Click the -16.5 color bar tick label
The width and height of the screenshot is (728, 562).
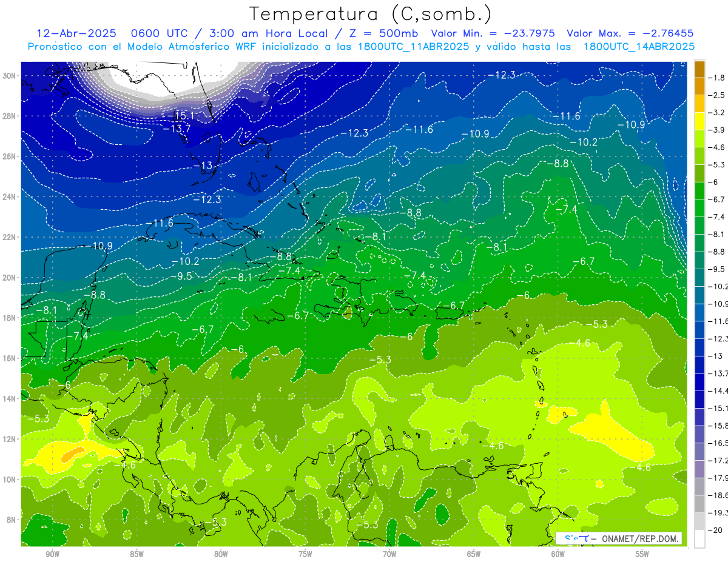pos(718,443)
